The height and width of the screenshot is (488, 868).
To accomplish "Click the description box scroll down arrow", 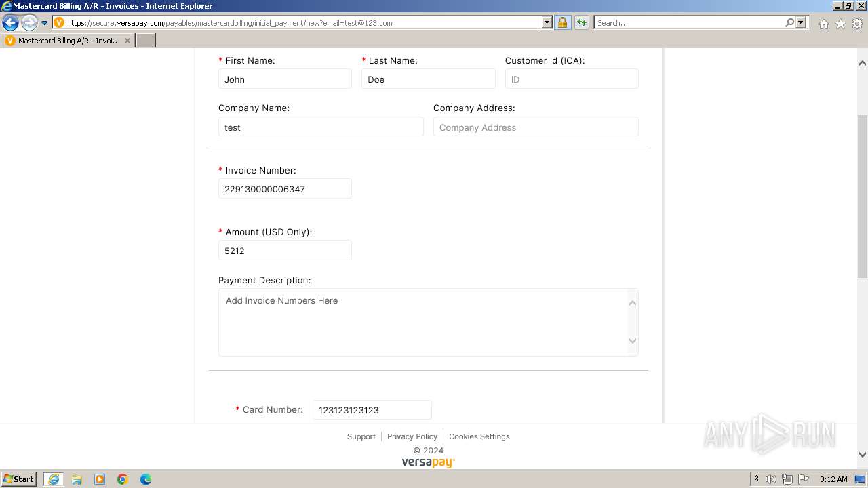I will [633, 341].
